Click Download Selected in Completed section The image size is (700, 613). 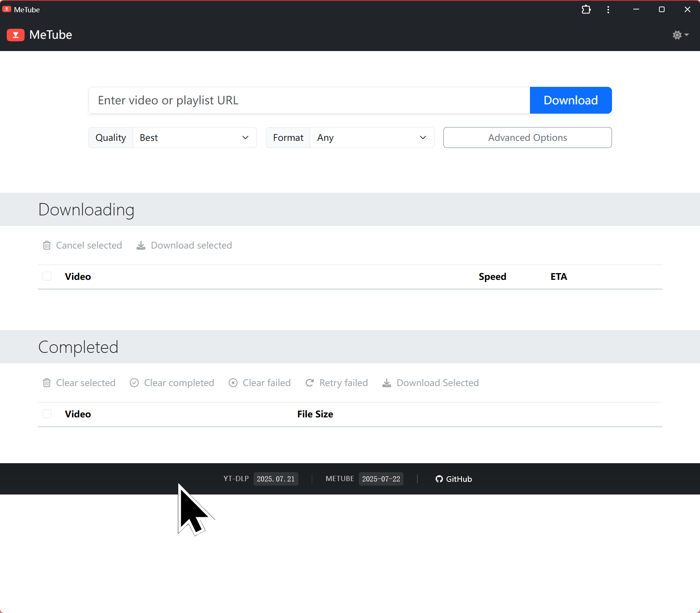tap(437, 383)
